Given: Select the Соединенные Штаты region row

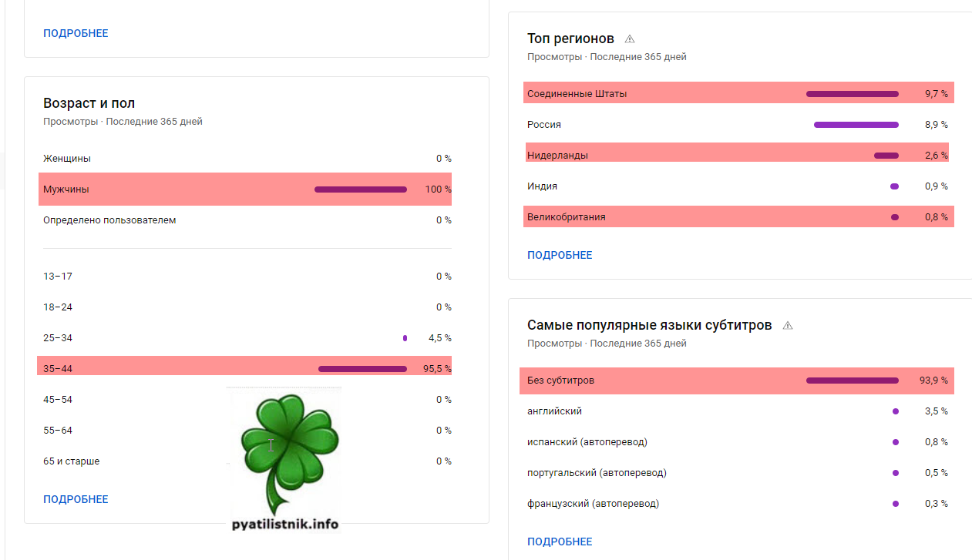Looking at the screenshot, I should click(x=738, y=94).
